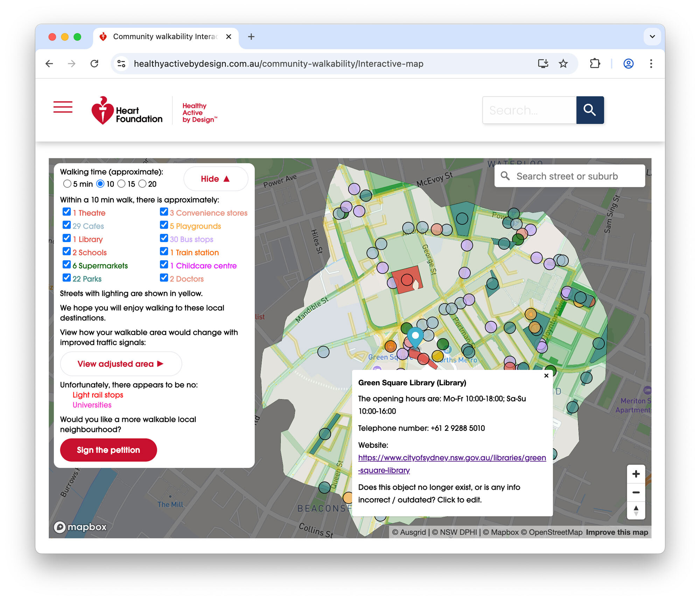Image resolution: width=700 pixels, height=600 pixels.
Task: Open the tab overflow chevron top right
Action: [652, 36]
